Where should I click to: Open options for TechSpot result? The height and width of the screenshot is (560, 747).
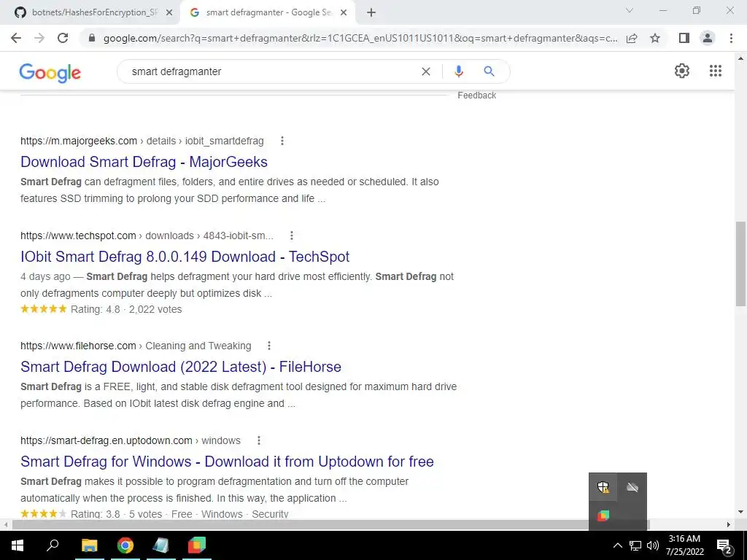[x=292, y=236]
